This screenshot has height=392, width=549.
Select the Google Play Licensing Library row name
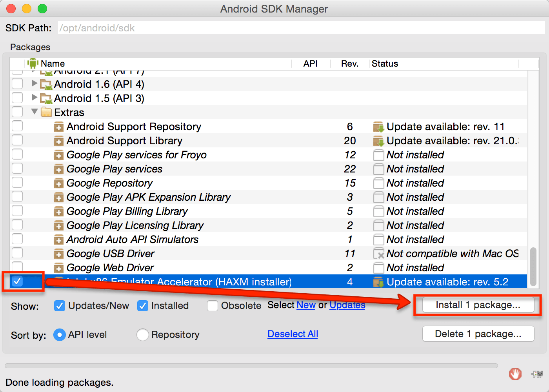pos(135,225)
